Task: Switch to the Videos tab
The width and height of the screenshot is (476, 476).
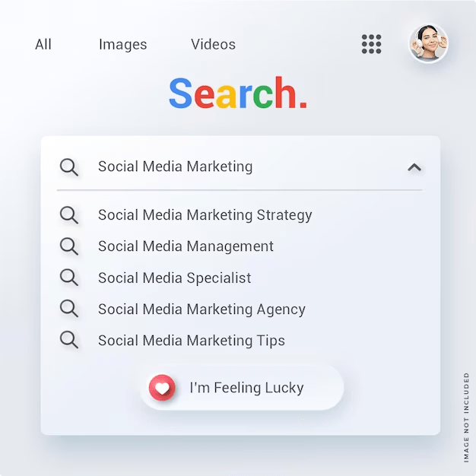Action: tap(213, 44)
